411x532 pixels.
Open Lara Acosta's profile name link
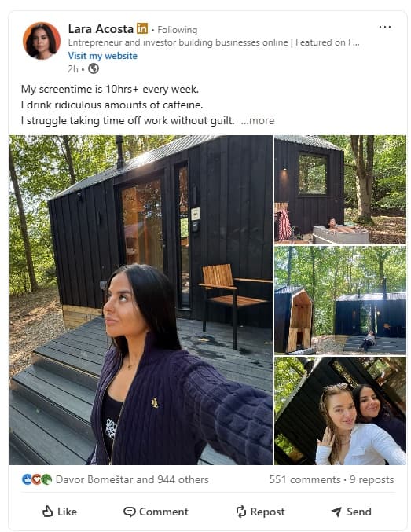click(x=101, y=29)
